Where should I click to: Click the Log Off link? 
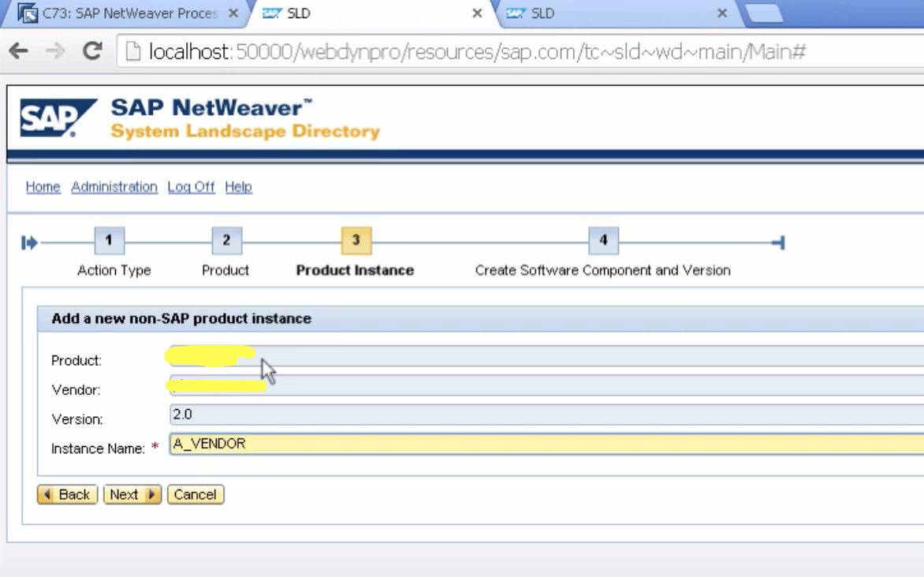click(x=191, y=187)
